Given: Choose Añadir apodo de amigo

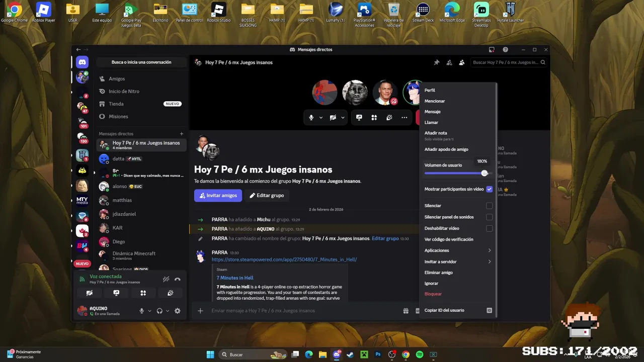Looking at the screenshot, I should click(458, 149).
